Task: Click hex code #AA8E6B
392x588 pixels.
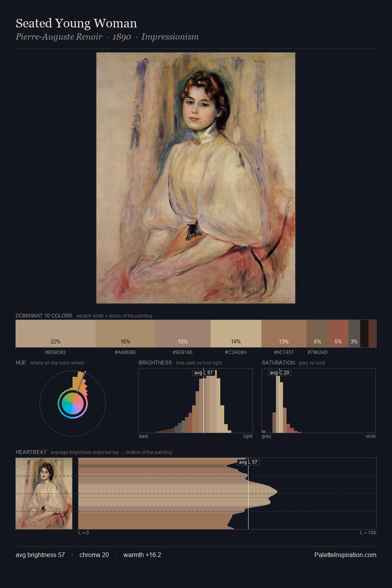Action: (125, 352)
